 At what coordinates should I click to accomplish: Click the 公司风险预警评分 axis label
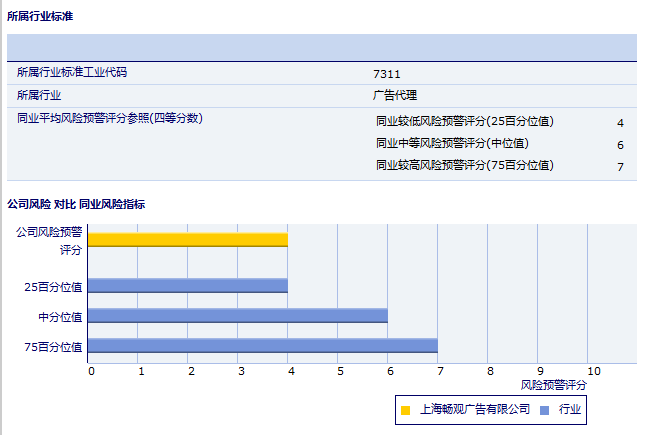coord(49,241)
